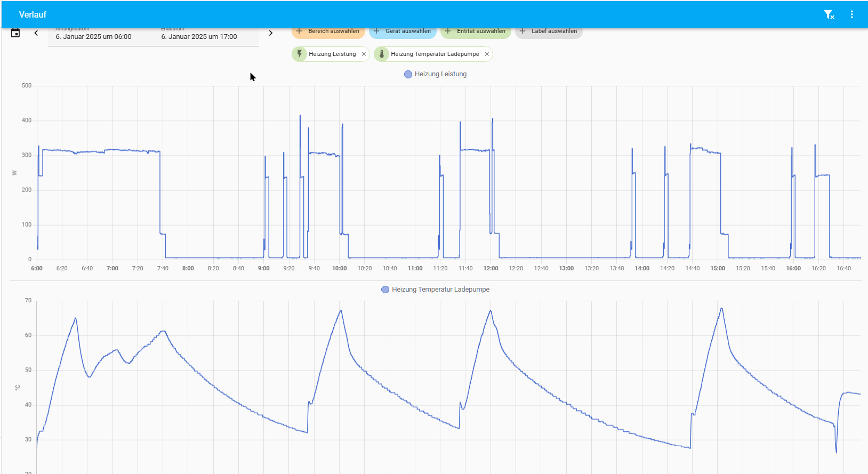Viewport: 868px width, 474px height.
Task: Click the plus icon in Gerät auswählen chip
Action: (x=377, y=31)
